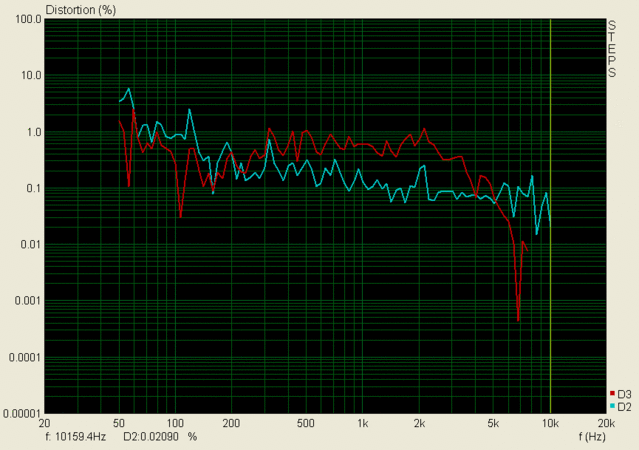Image resolution: width=639 pixels, height=450 pixels.
Task: Click the 50 x-axis frequency label
Action: coord(119,424)
